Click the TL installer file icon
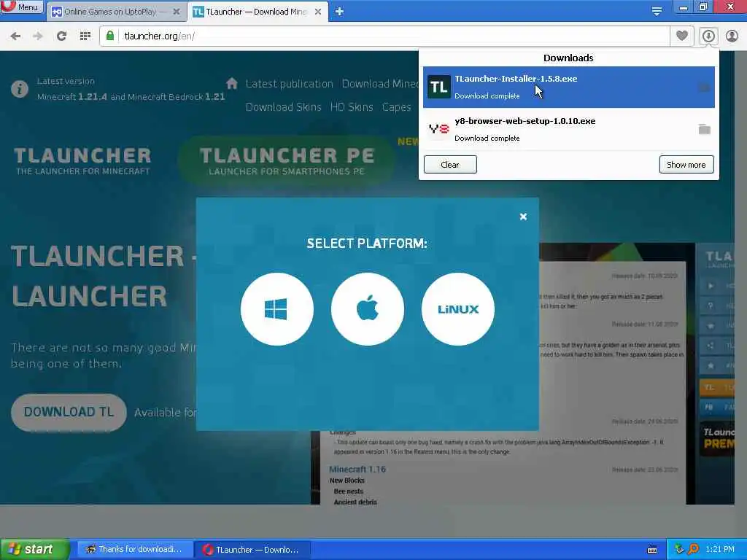Image resolution: width=747 pixels, height=560 pixels. pos(438,87)
